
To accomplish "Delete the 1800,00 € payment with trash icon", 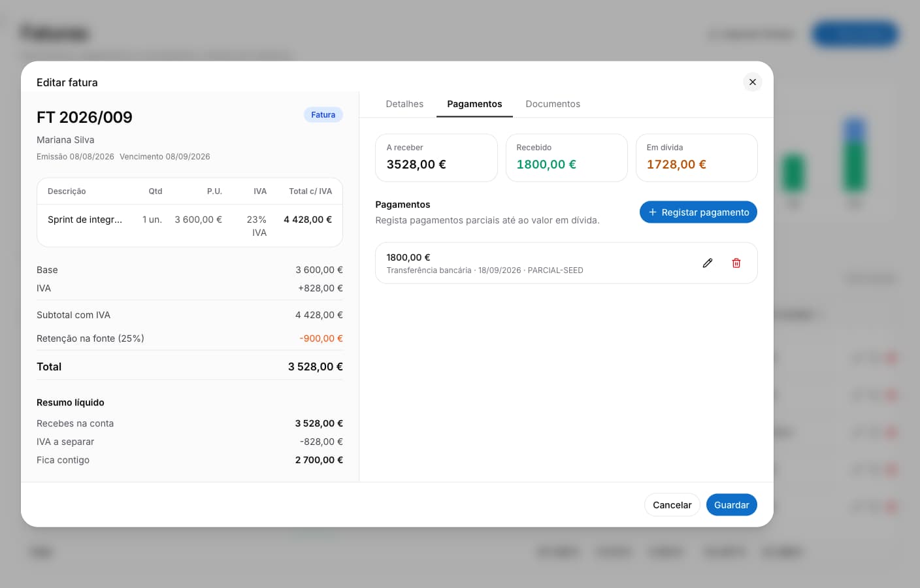I will point(736,263).
